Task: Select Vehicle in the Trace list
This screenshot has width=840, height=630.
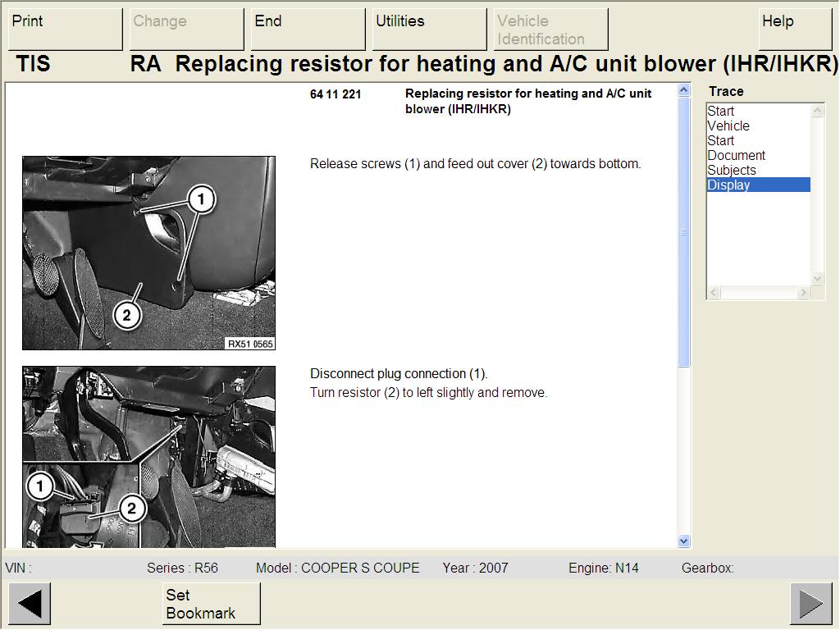Action: 728,126
